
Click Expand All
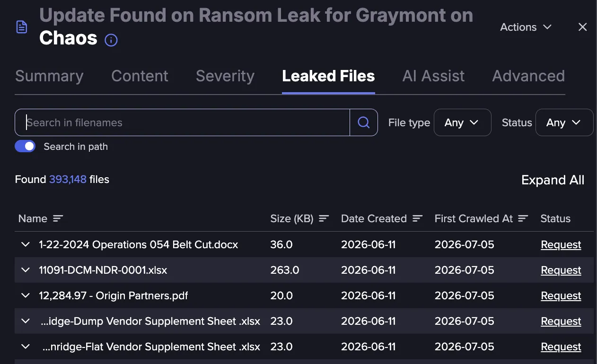pyautogui.click(x=553, y=180)
